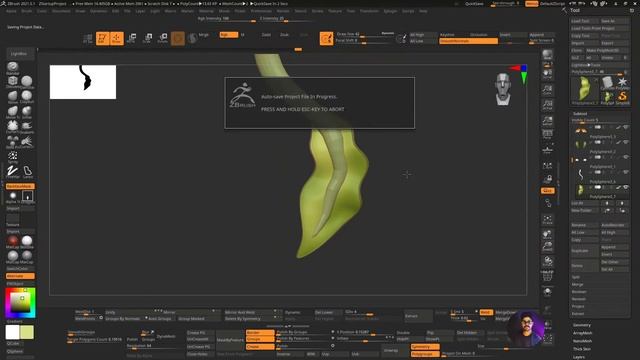Adjust the Rgb Intensity slider
The image size is (640, 360).
(227, 19)
